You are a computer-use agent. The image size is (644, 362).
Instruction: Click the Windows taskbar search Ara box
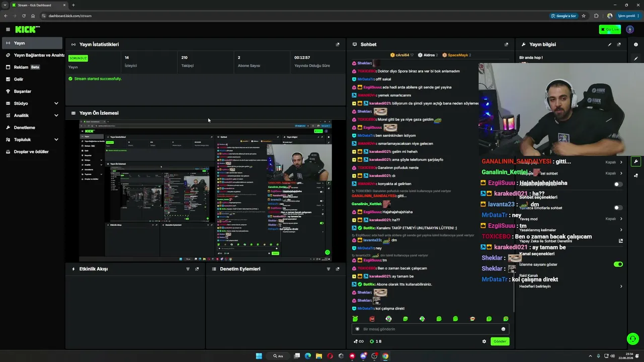(x=278, y=356)
